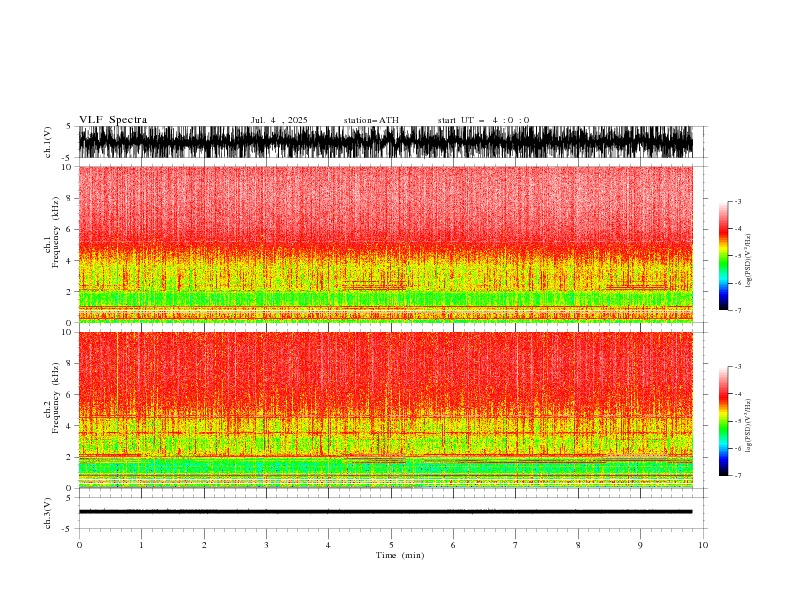Image resolution: width=792 pixels, height=612 pixels.
Task: Click the time-axis tick label "10"
Action: click(x=703, y=545)
